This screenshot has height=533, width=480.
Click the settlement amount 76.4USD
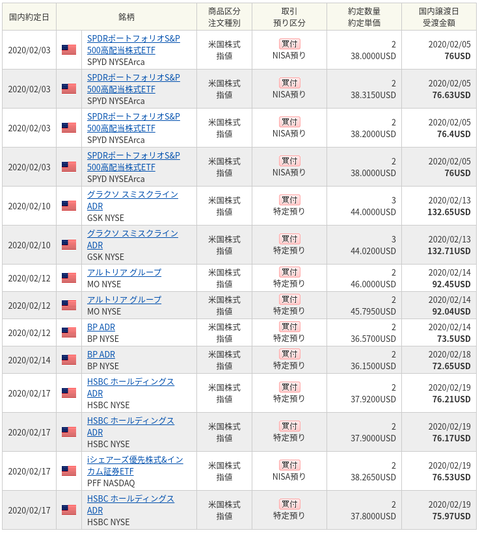pos(454,134)
